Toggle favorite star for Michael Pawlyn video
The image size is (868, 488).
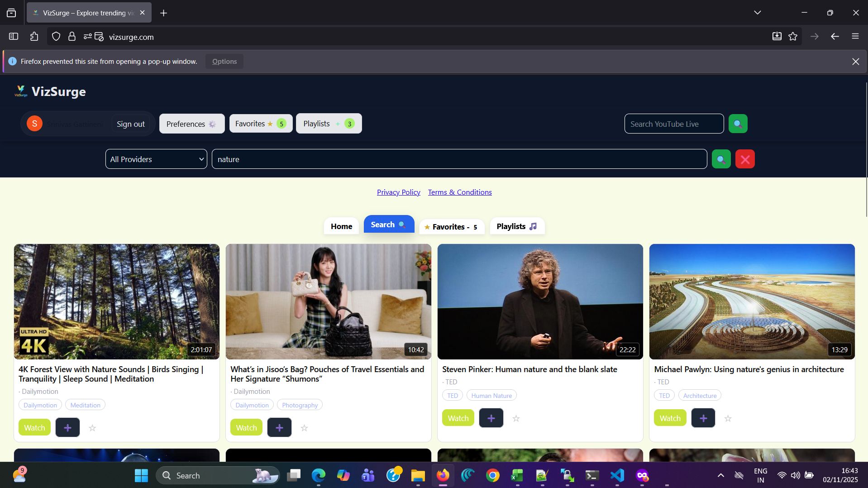coord(728,418)
